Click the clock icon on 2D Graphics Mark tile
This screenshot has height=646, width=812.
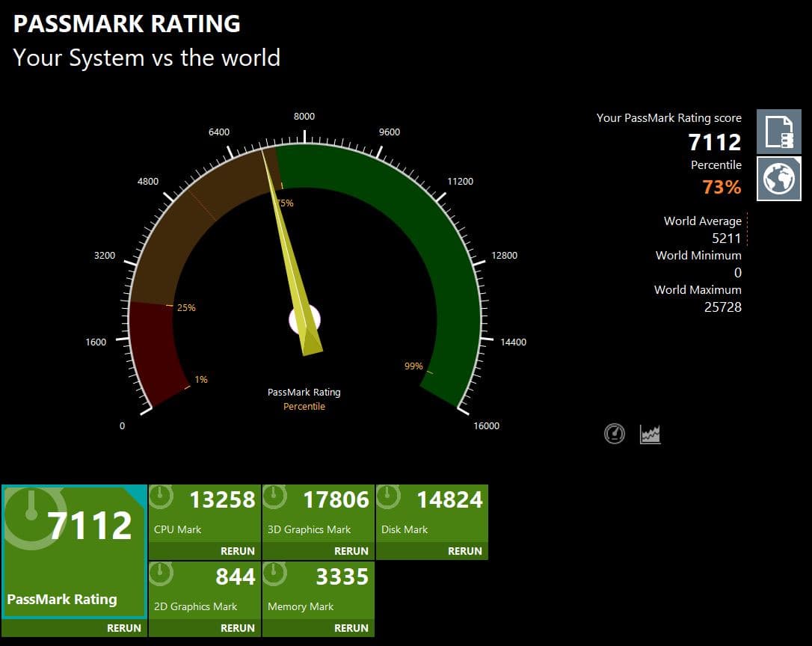tap(161, 573)
